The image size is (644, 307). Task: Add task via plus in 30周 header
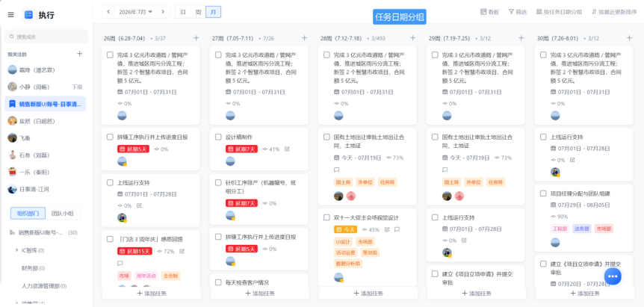629,38
